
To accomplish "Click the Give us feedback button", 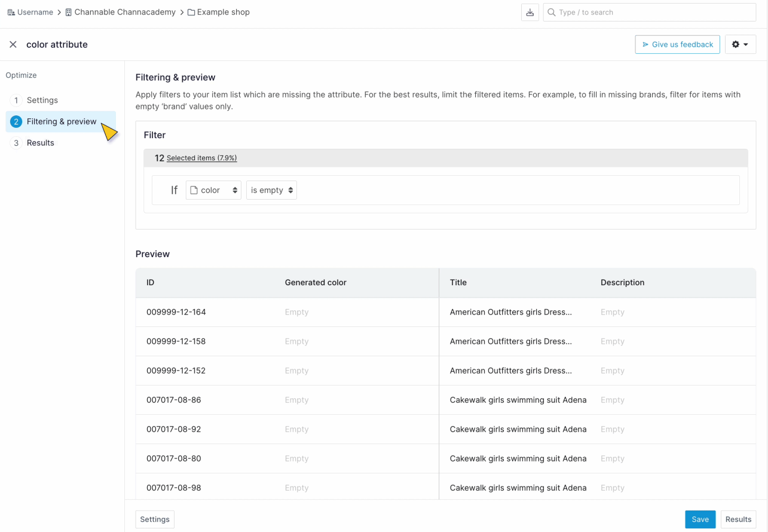I will [677, 44].
